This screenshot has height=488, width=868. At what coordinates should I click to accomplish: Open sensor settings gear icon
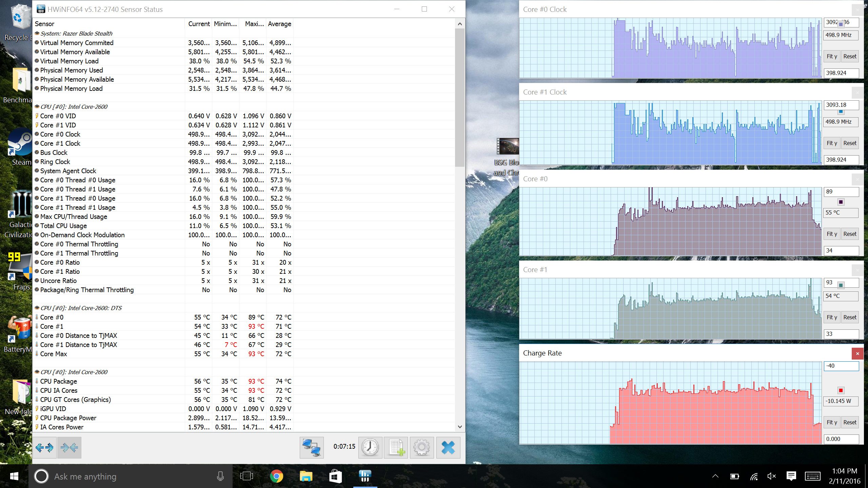pyautogui.click(x=421, y=447)
